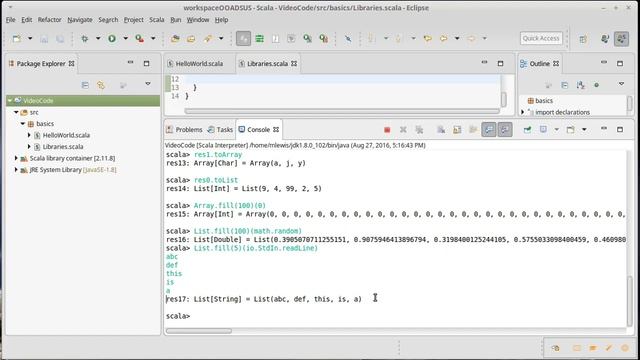Minimize the Console view panel
The image size is (640, 360).
click(604, 129)
